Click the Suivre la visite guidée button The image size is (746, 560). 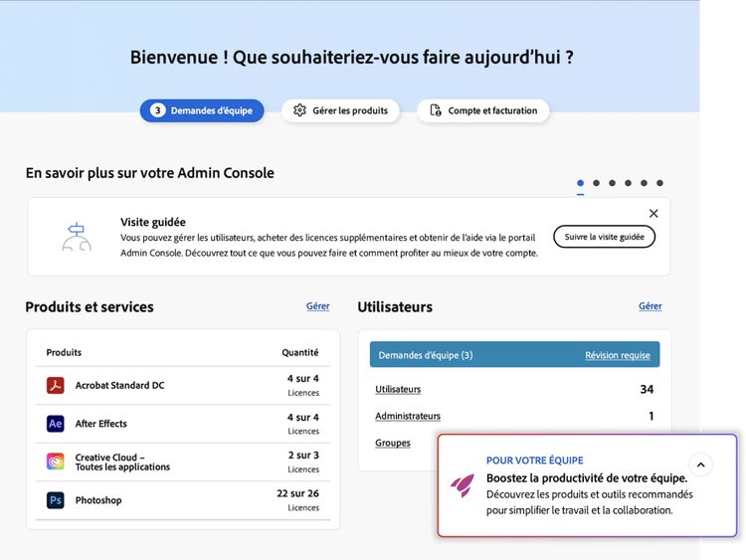[604, 237]
